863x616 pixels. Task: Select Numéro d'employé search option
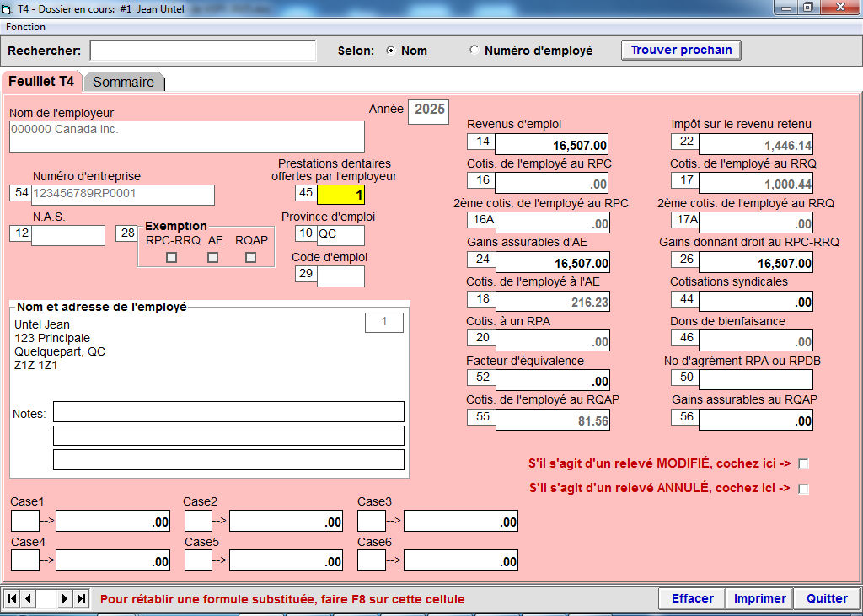point(474,51)
